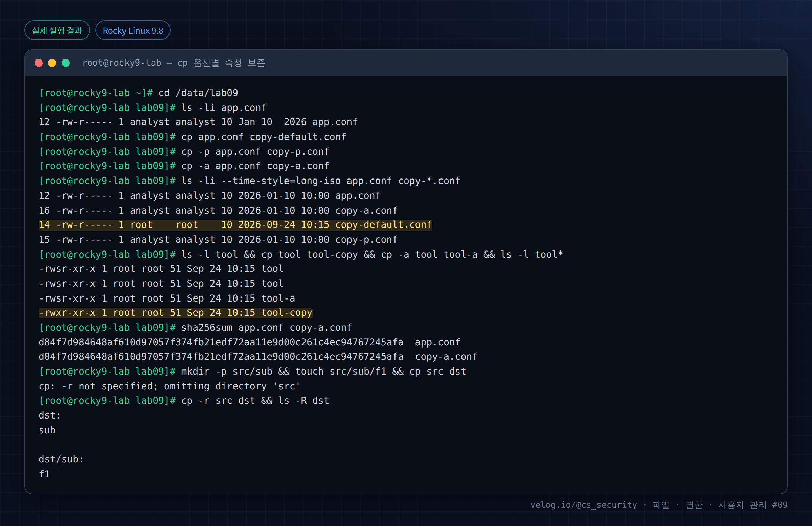Click the inode 15 row for copy-p.conf
812x526 pixels.
click(218, 240)
